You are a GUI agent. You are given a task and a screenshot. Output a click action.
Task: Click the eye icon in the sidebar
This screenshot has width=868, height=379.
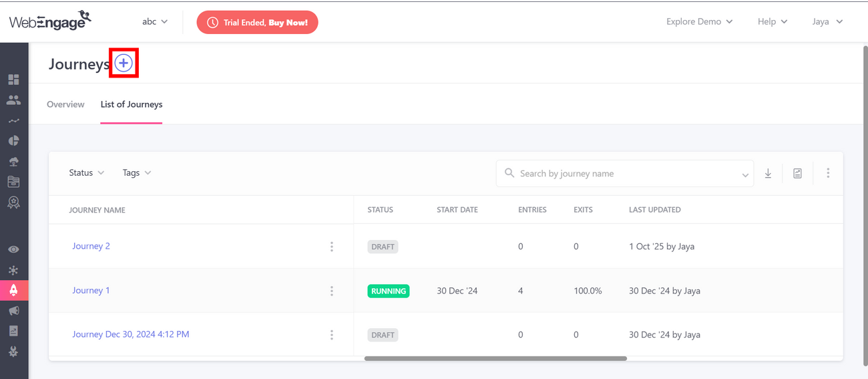[13, 249]
